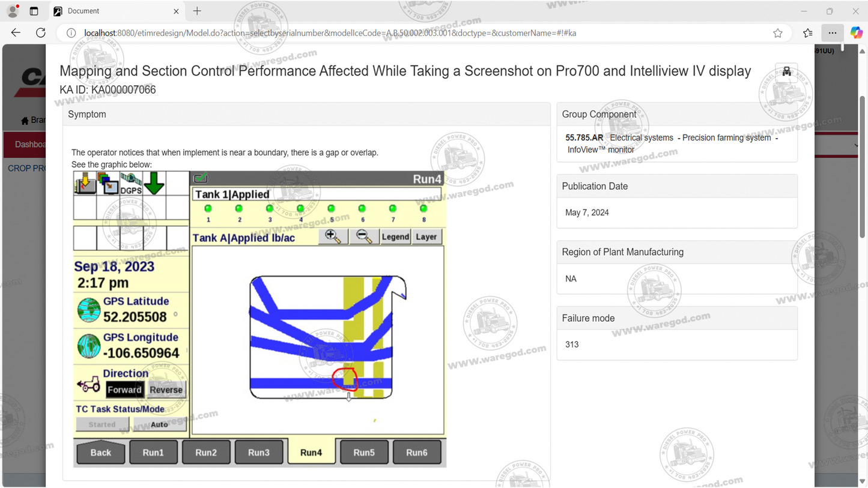This screenshot has width=868, height=488.
Task: Click the tractor direction icon
Action: click(x=88, y=385)
